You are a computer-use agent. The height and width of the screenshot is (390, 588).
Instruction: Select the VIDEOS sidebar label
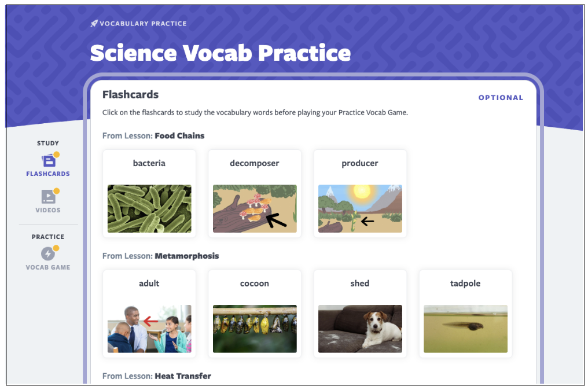click(x=48, y=210)
